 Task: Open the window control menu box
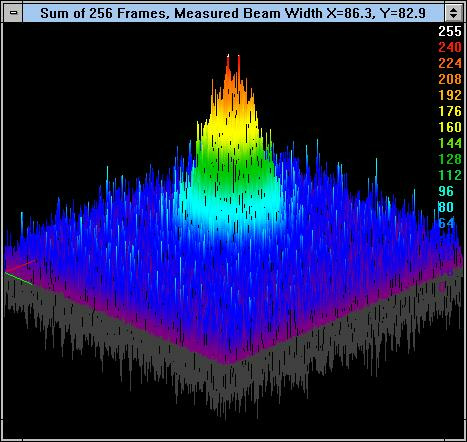coord(13,13)
